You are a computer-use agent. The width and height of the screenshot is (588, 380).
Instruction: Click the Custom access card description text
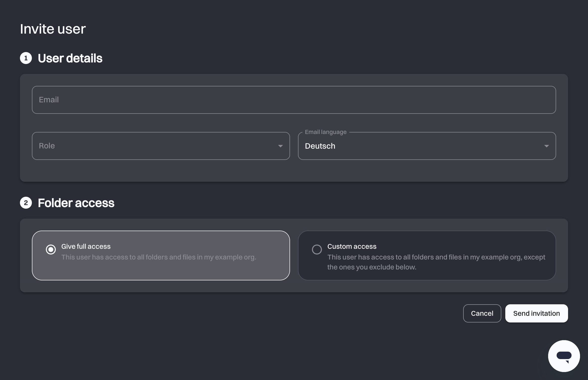[x=436, y=262]
